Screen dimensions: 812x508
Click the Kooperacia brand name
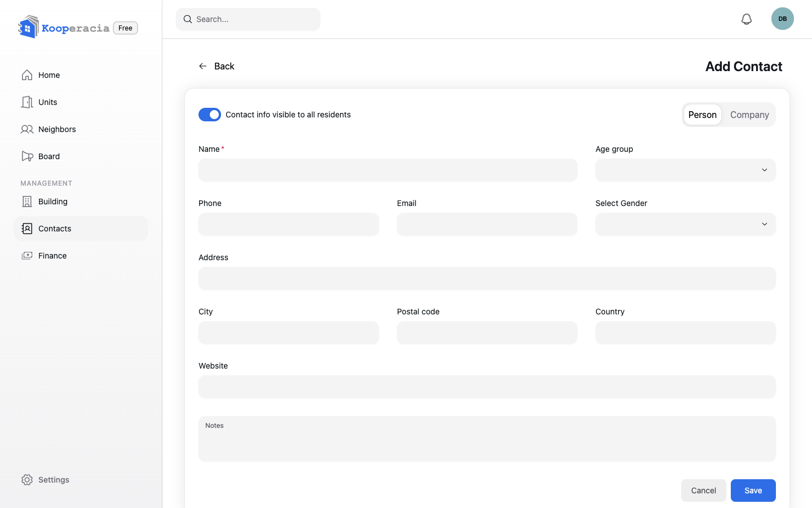76,28
